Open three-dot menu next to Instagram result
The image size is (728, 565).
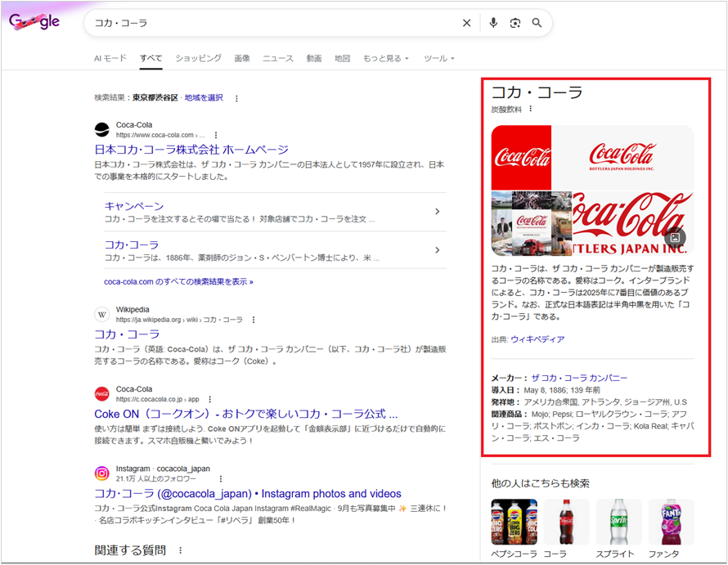tap(221, 478)
